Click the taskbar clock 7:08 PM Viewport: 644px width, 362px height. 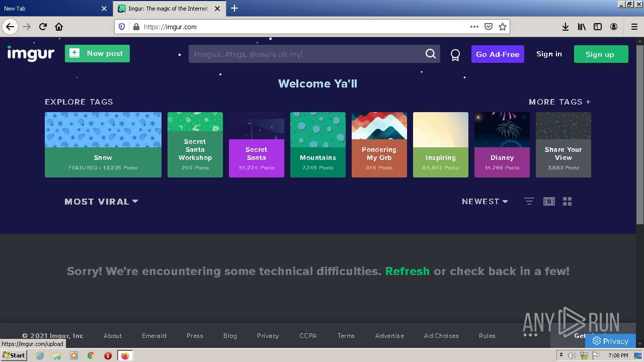(x=618, y=355)
